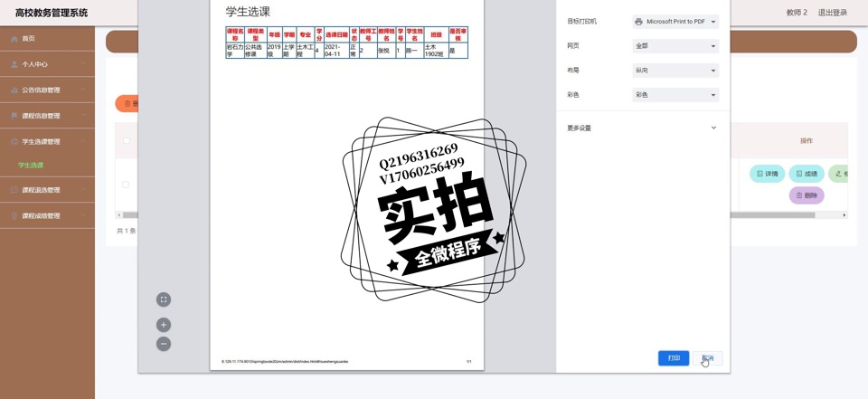Zoom out the print preview with minus icon
Viewport: 868px width, 399px height.
pyautogui.click(x=164, y=344)
